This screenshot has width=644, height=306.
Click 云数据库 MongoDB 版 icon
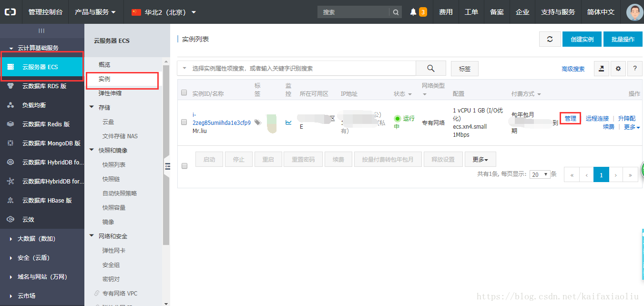tap(10, 143)
